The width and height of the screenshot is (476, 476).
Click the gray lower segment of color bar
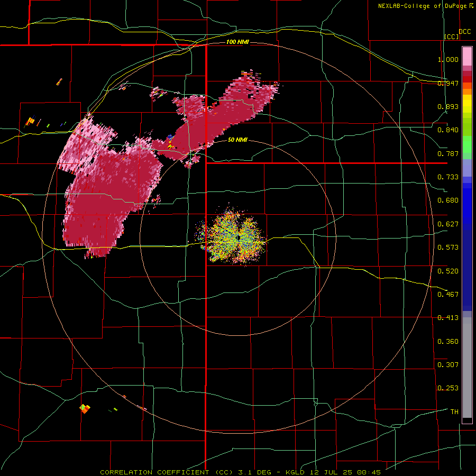[x=467, y=368]
